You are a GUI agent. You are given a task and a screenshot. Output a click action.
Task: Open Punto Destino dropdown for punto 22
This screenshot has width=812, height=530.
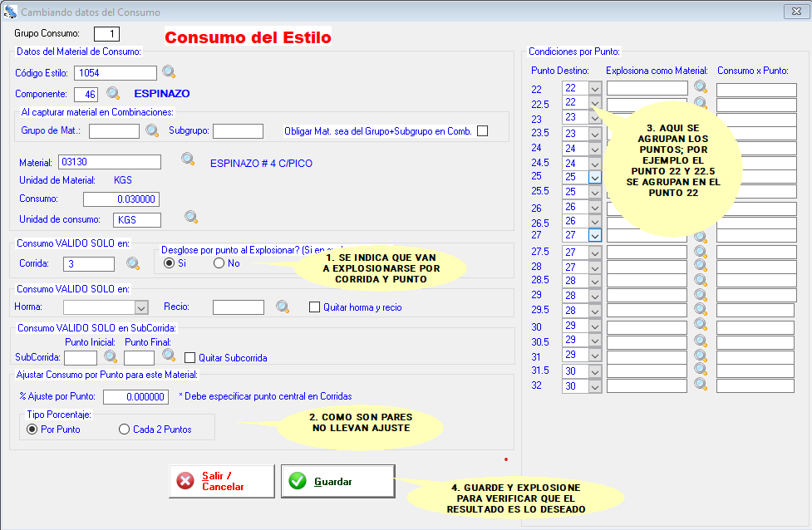point(595,89)
